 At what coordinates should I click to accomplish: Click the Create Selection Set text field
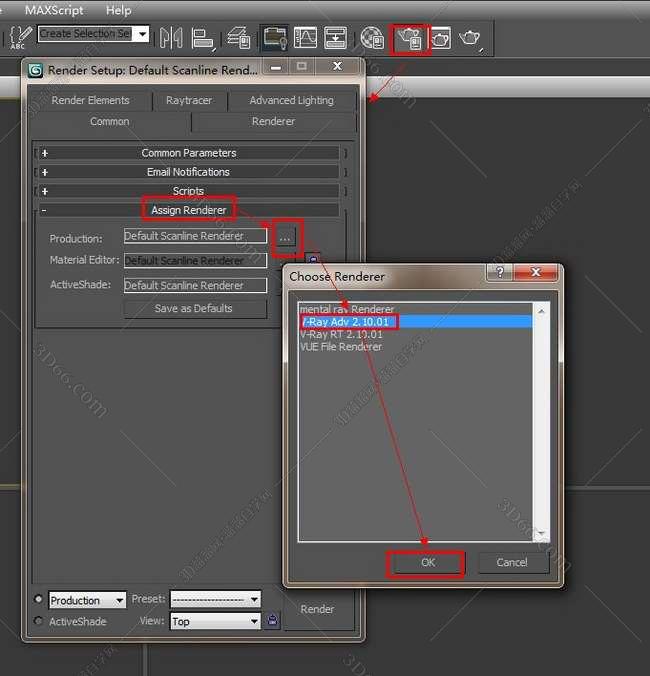coord(86,34)
